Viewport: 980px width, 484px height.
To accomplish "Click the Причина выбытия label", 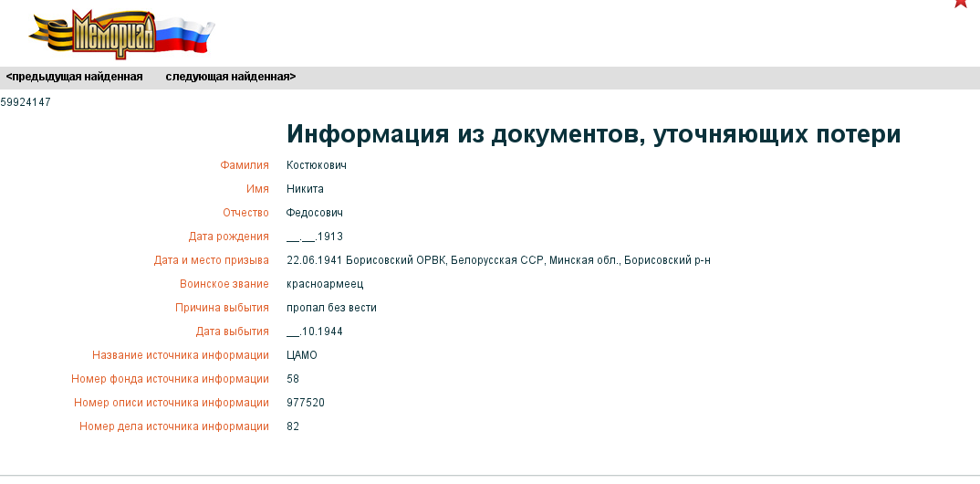I will click(222, 308).
